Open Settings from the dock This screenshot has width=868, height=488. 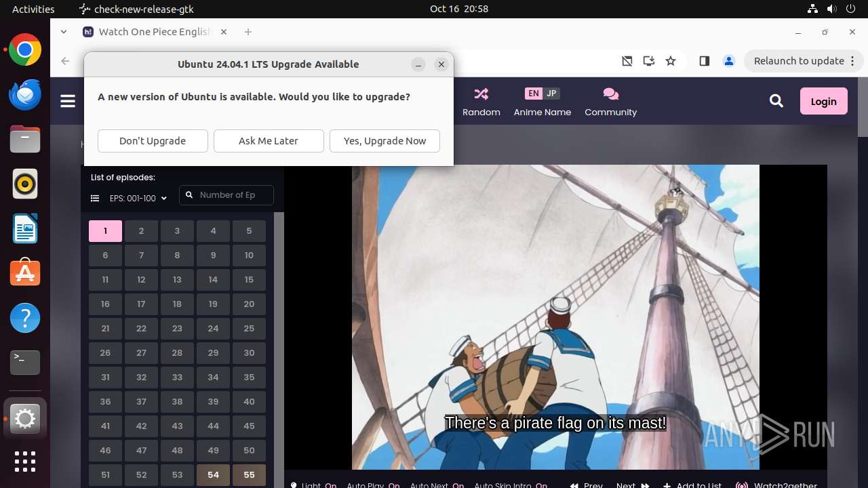pos(25,419)
